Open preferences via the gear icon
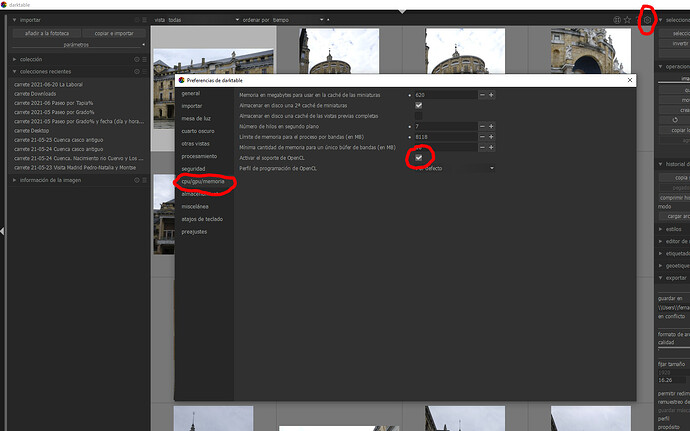690x431 pixels. 646,19
